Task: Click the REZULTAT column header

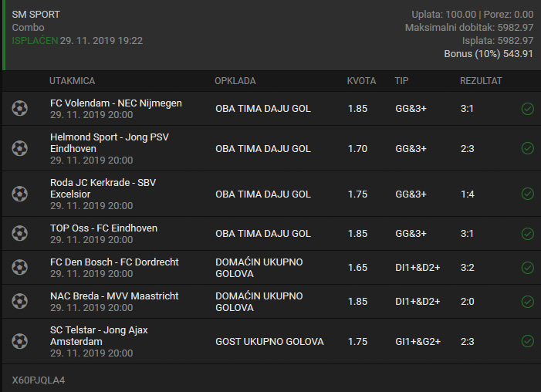Action: (481, 81)
